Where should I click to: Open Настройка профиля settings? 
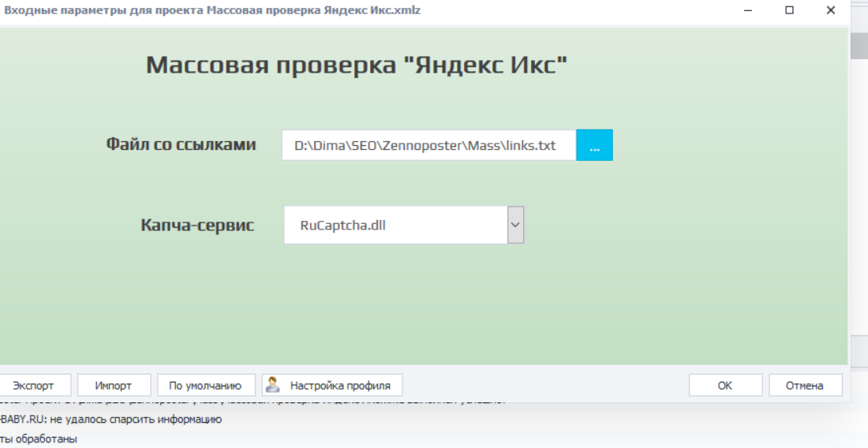click(332, 386)
